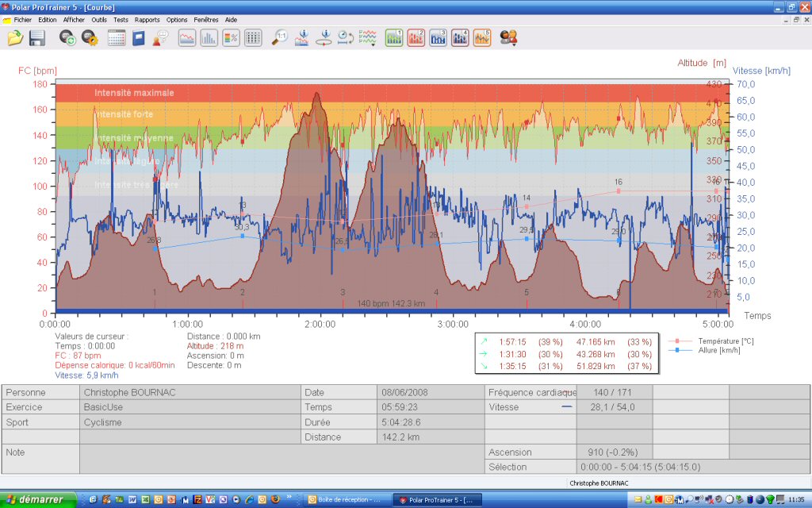812x508 pixels.
Task: Click the Christophe BOURNAC person cell
Action: point(190,392)
